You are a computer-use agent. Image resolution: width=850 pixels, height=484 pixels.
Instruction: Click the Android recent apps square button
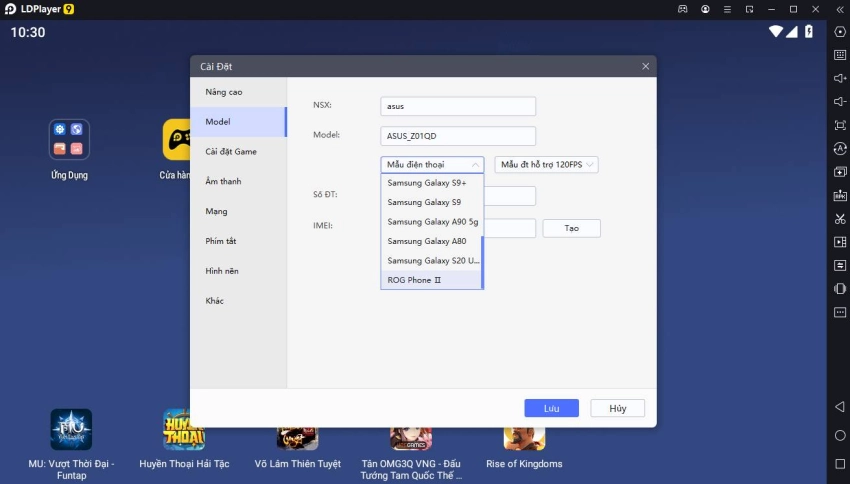tap(840, 464)
